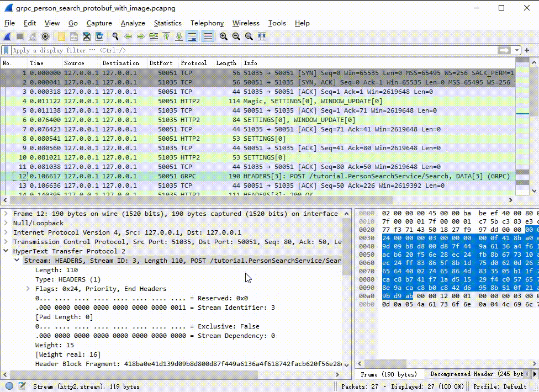Screen dimensions: 539x392
Task: Restart the current capture
Action: point(32,36)
